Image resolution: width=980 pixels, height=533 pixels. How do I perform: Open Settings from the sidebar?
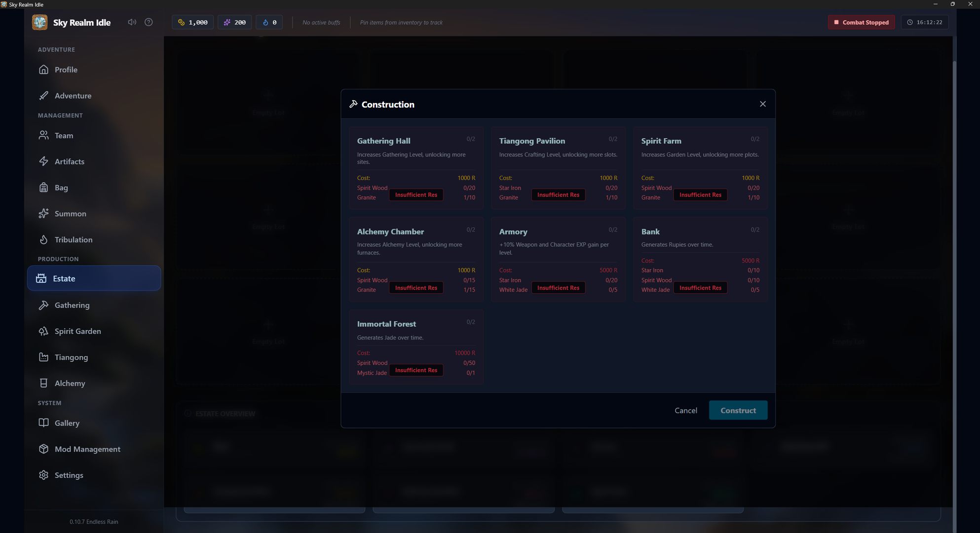(69, 475)
